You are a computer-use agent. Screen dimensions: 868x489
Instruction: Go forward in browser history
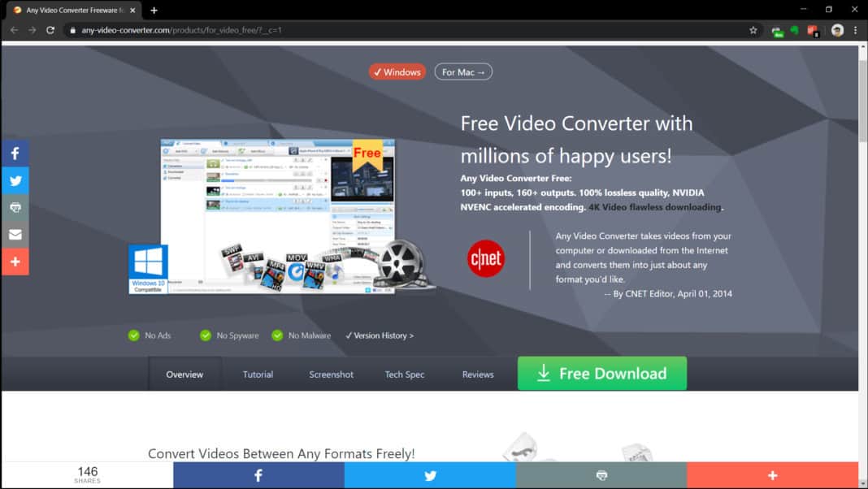(x=33, y=30)
